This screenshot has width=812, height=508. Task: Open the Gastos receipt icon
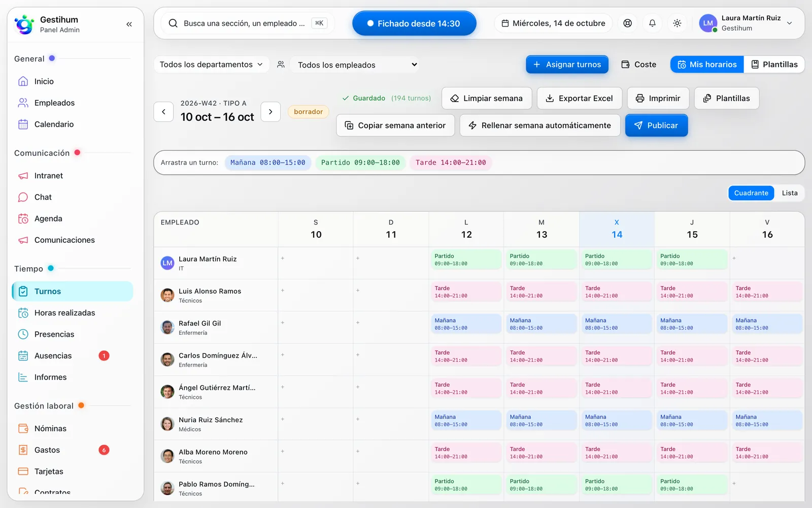(x=23, y=450)
